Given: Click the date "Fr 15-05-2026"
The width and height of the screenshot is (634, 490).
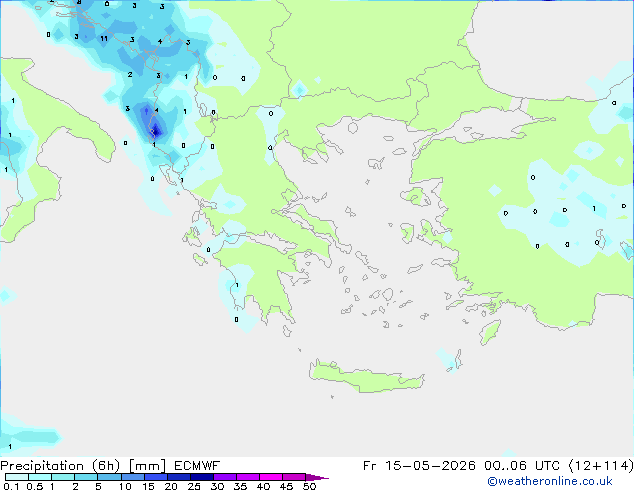Looking at the screenshot, I should click(419, 466).
